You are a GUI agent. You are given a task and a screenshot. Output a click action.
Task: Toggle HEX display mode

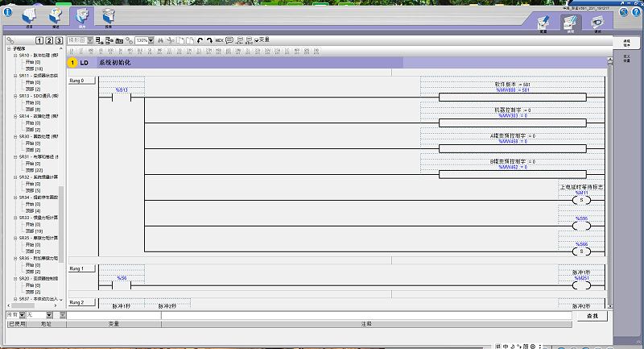tap(219, 40)
